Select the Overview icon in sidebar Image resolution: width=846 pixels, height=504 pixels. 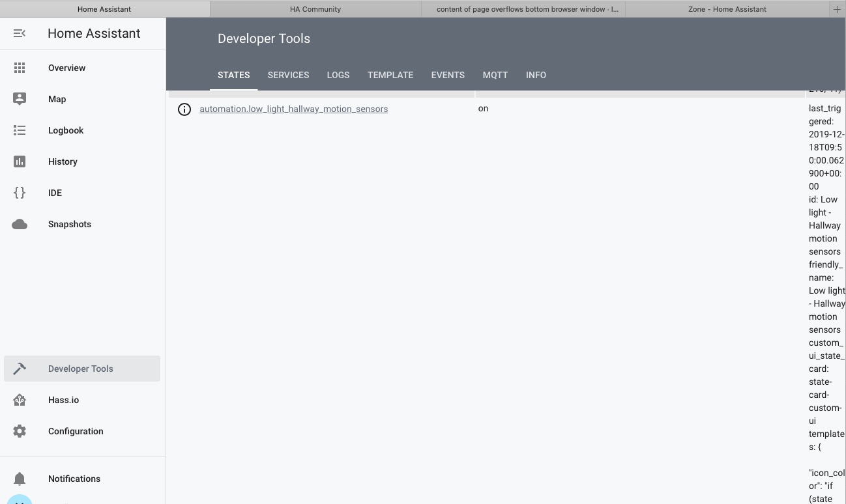click(20, 68)
